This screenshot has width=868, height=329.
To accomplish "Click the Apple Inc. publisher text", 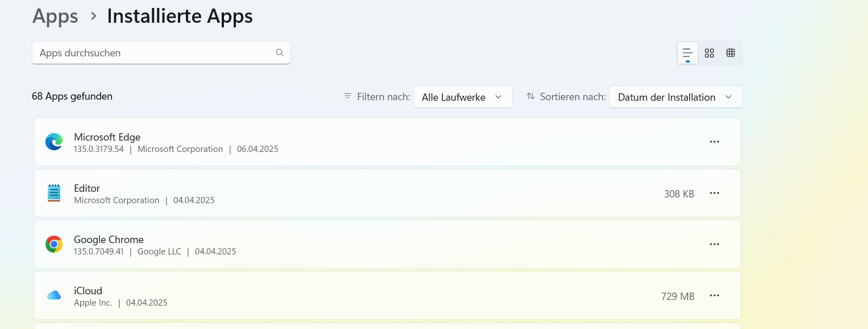I will tap(93, 303).
